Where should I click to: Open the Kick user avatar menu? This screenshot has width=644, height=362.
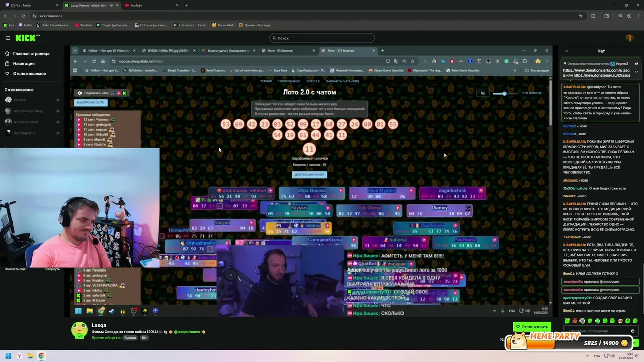click(629, 38)
